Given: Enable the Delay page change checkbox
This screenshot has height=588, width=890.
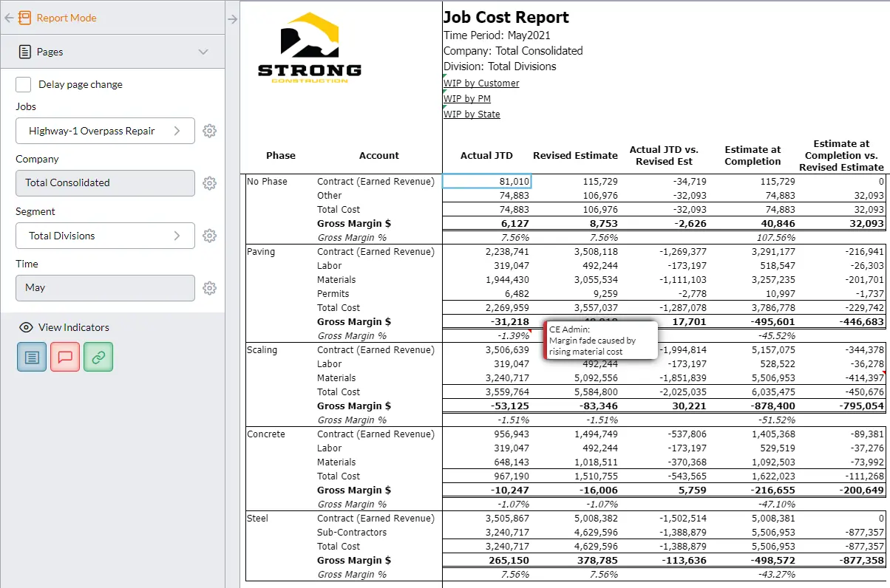Looking at the screenshot, I should point(24,84).
